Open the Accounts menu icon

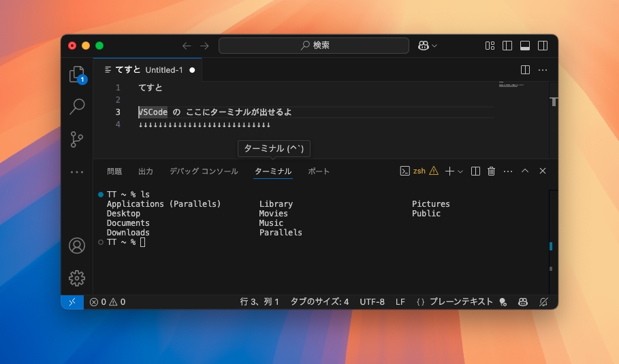(77, 246)
